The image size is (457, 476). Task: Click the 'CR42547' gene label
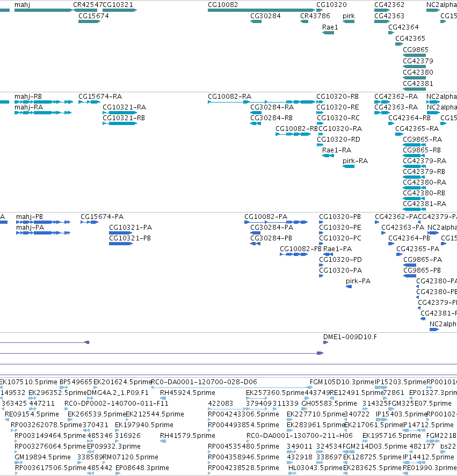click(88, 4)
